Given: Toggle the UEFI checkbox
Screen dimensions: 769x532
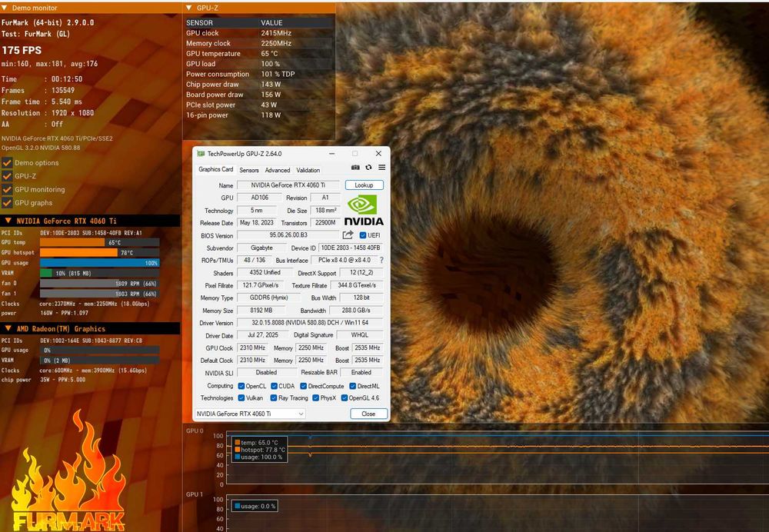Looking at the screenshot, I should (x=363, y=235).
